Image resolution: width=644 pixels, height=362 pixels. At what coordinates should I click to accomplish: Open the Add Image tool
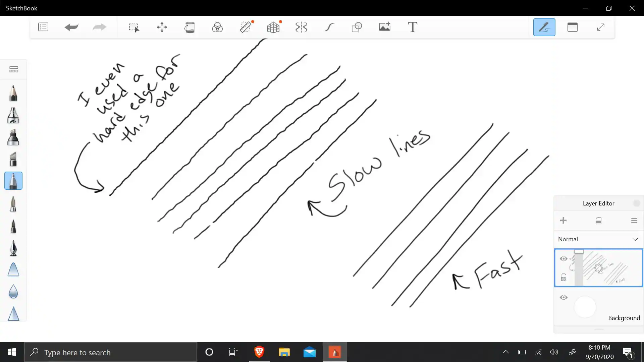point(385,27)
